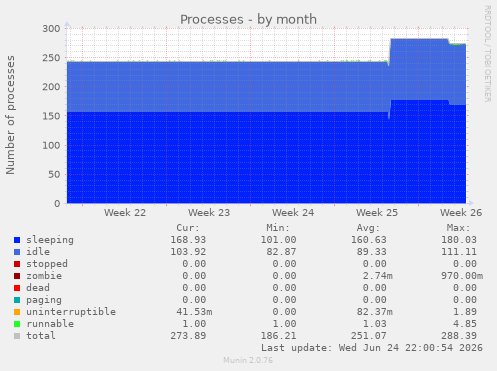Click the idle legend color swatch
Image resolution: width=497 pixels, height=371 pixels.
[17, 252]
